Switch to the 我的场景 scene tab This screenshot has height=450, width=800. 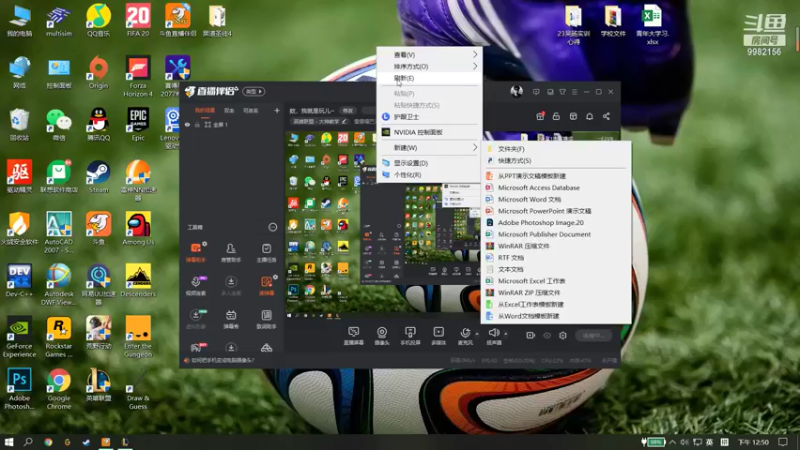[205, 110]
